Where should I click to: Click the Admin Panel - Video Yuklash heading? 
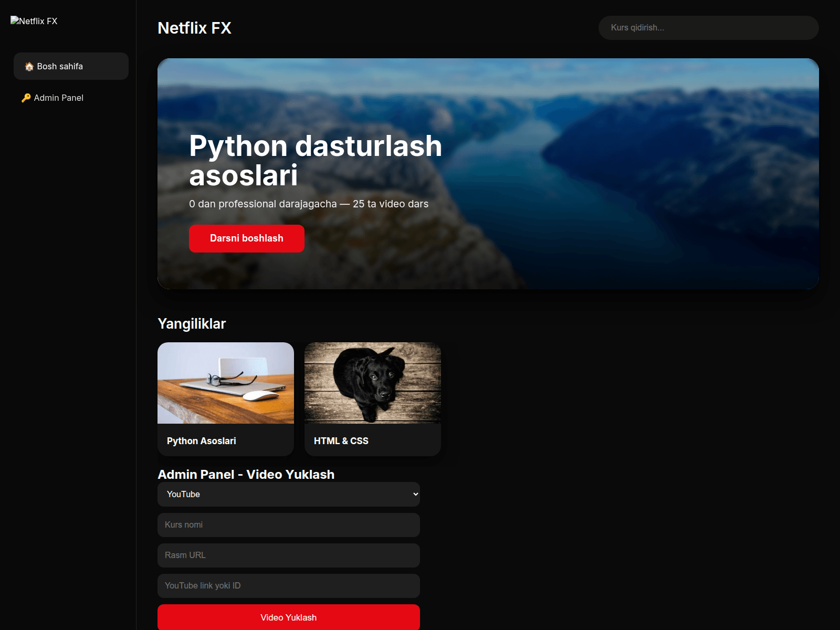(x=246, y=474)
